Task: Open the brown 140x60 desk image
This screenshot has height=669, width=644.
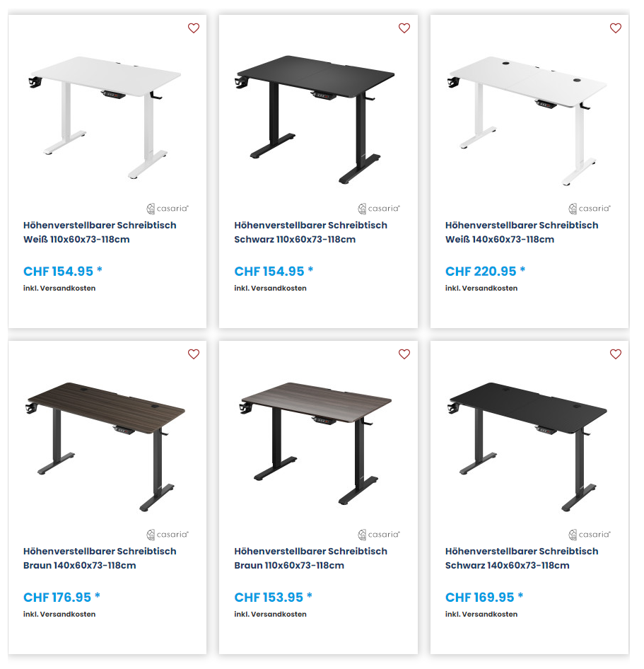Action: coord(106,446)
